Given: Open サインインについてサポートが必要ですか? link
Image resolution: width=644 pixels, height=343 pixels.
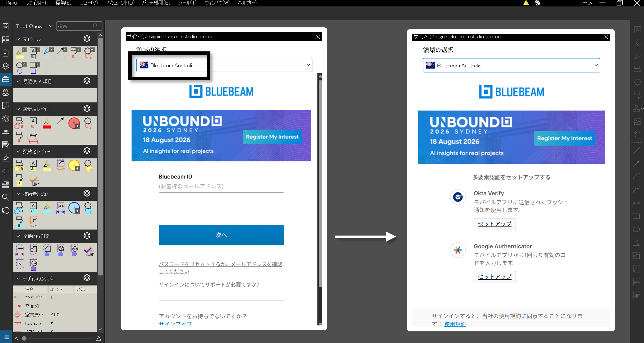Looking at the screenshot, I should click(x=209, y=285).
